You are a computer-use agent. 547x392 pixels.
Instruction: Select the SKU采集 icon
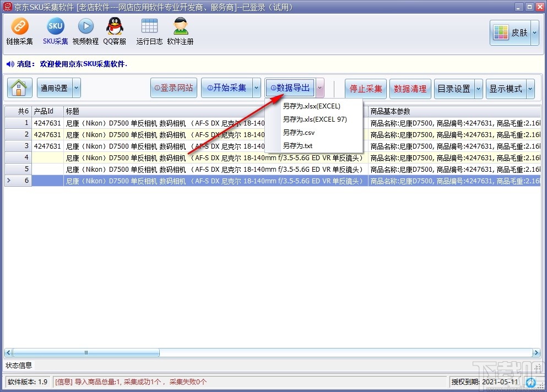(56, 31)
